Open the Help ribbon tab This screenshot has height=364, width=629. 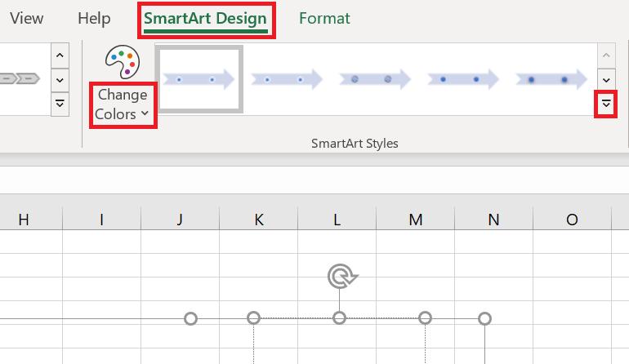click(x=94, y=19)
